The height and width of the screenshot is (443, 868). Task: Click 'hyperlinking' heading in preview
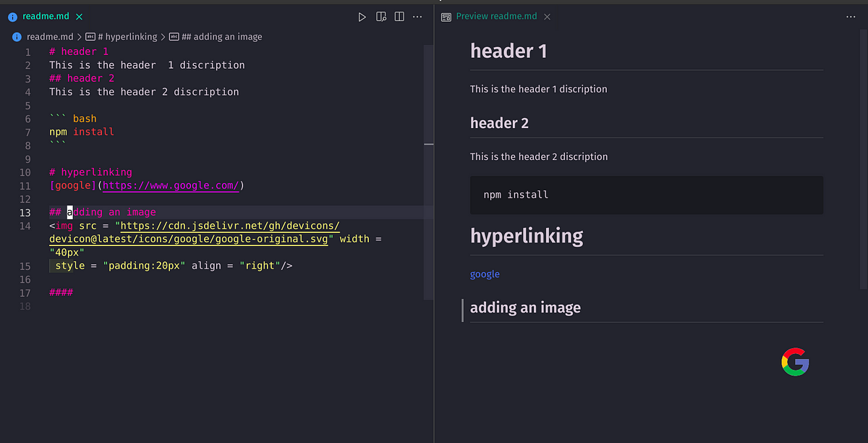(x=527, y=236)
